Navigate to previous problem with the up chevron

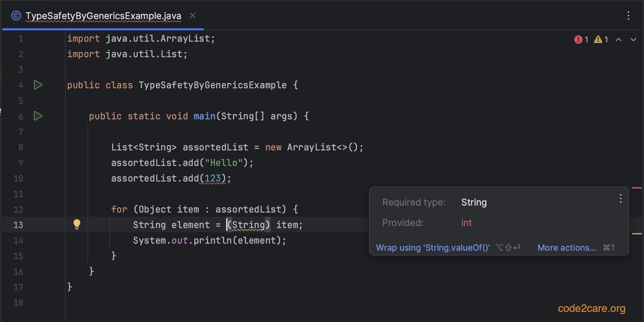point(618,40)
